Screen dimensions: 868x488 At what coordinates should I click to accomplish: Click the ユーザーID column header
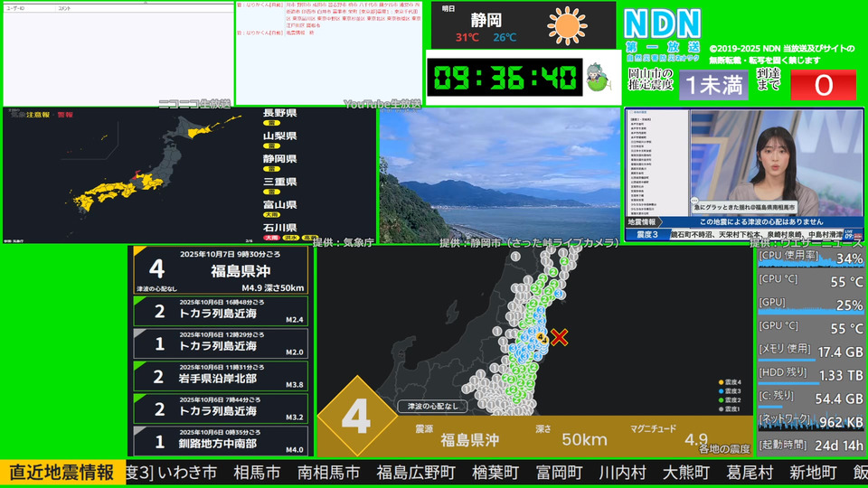pyautogui.click(x=15, y=8)
